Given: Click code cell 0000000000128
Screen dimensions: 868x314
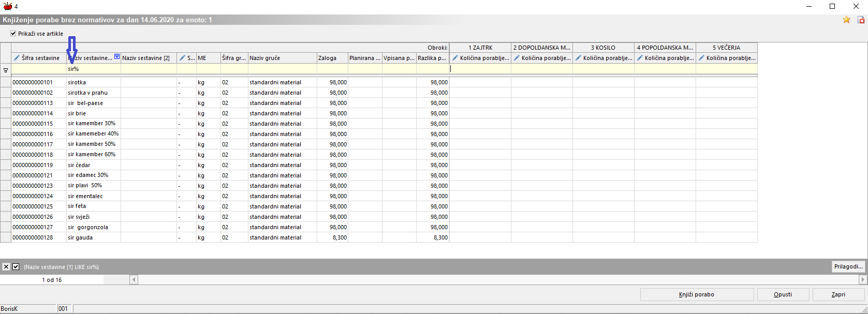Looking at the screenshot, I should point(39,237).
